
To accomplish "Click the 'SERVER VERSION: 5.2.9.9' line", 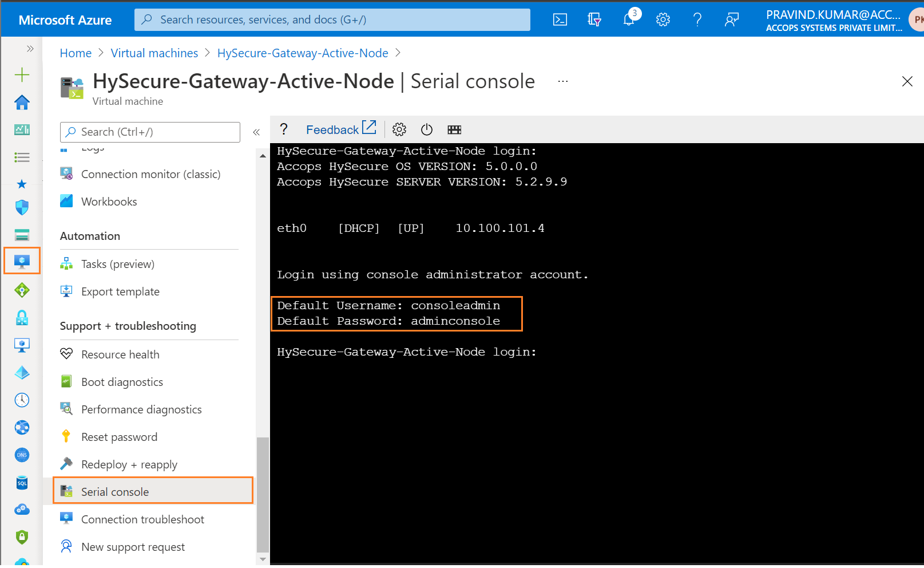I will point(422,182).
